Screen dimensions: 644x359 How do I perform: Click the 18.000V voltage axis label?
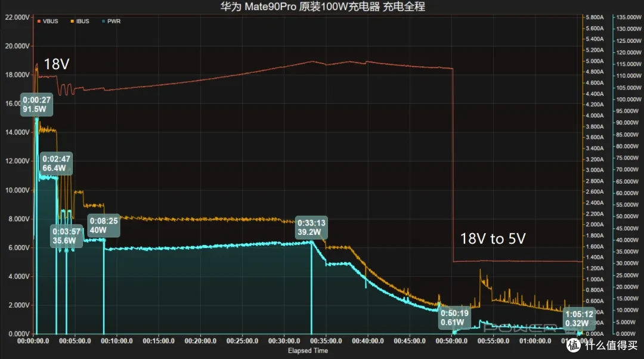click(17, 75)
